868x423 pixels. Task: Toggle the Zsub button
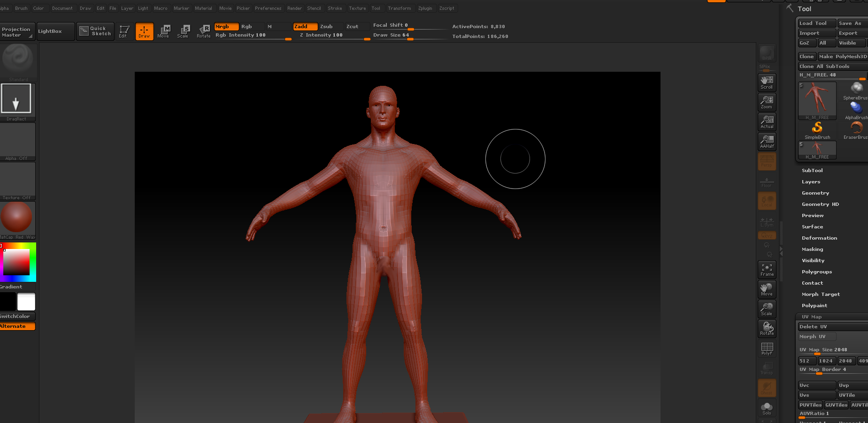point(330,27)
